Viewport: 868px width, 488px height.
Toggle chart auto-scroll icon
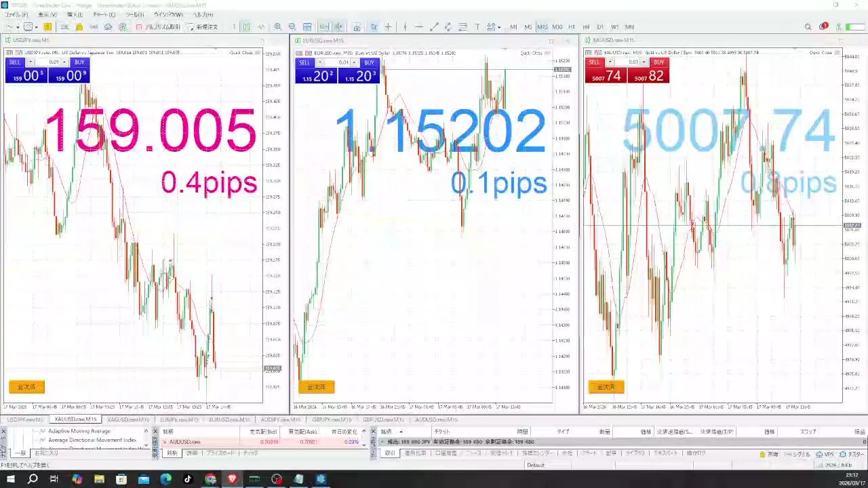(323, 27)
